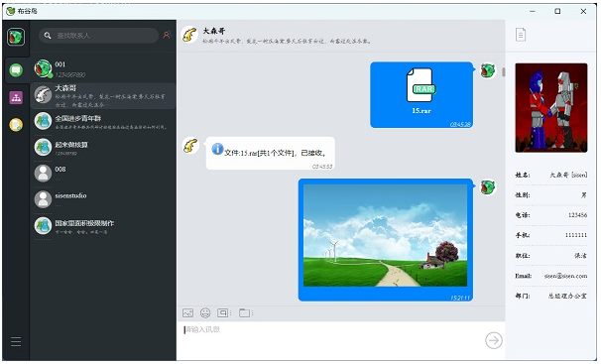Open the 国家里面积极限制作 group
Image resolution: width=601 pixels, height=364 pixels.
[103, 226]
